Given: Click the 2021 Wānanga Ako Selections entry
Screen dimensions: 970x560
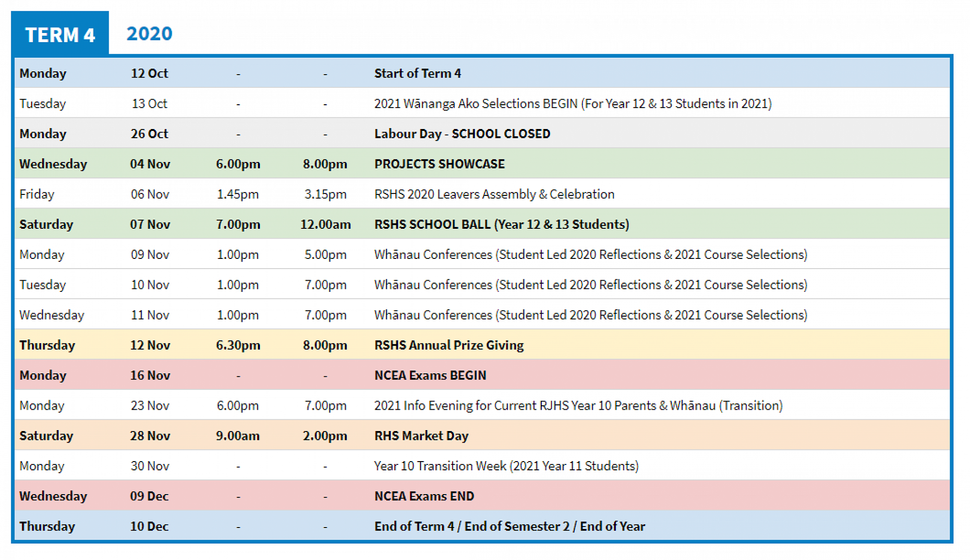Looking at the screenshot, I should 573,103.
